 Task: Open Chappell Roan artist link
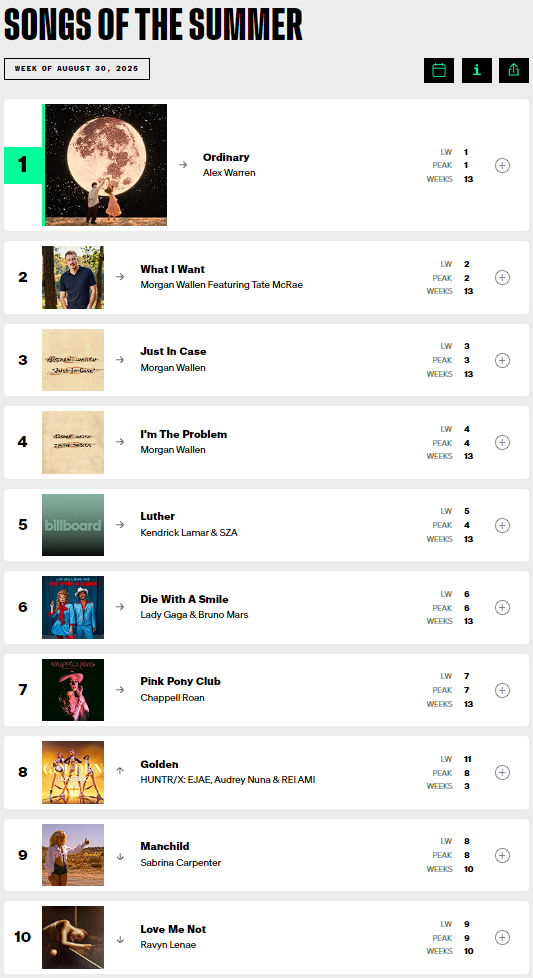pos(173,697)
